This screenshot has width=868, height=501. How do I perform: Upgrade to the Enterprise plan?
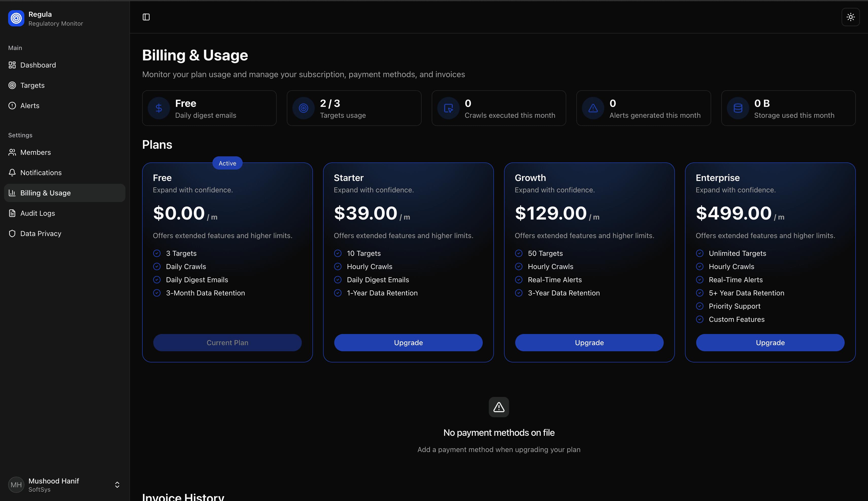coord(770,342)
